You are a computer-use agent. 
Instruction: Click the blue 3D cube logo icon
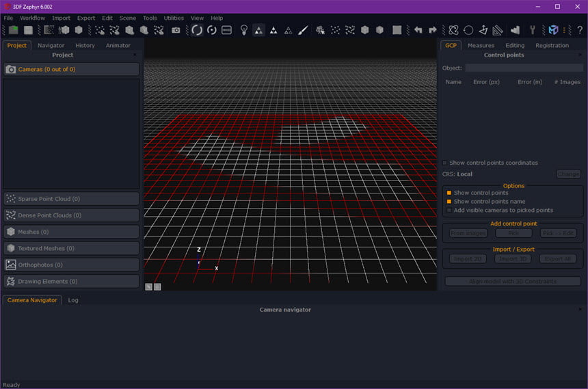click(x=553, y=30)
